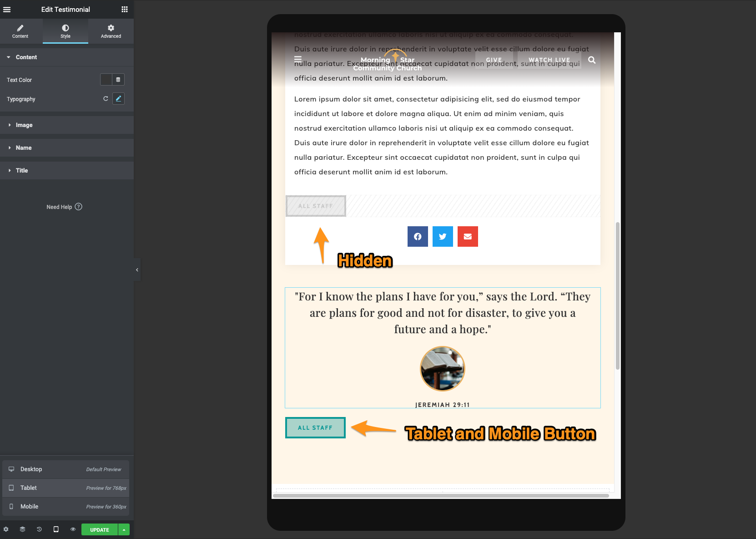Select Tablet preview mode
The image size is (756, 539).
[x=66, y=488]
